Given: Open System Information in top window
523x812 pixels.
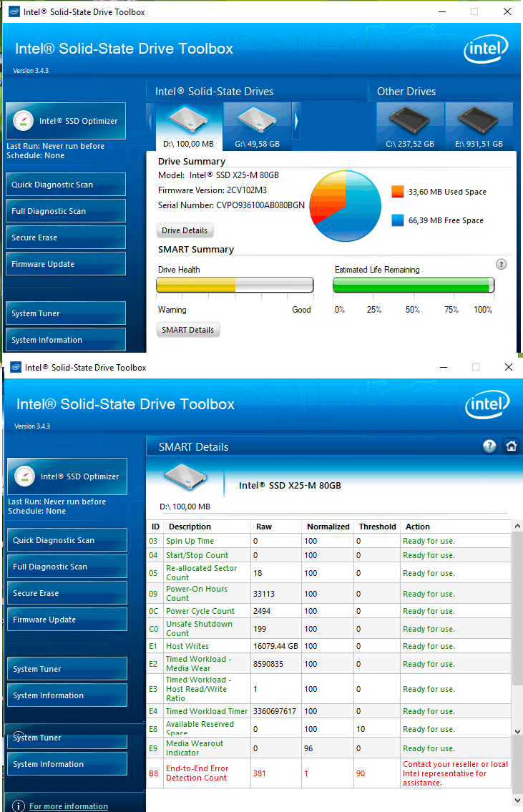Looking at the screenshot, I should tap(66, 340).
